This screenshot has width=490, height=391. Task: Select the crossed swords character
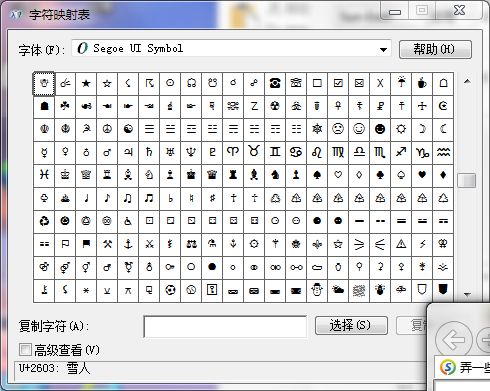(149, 244)
